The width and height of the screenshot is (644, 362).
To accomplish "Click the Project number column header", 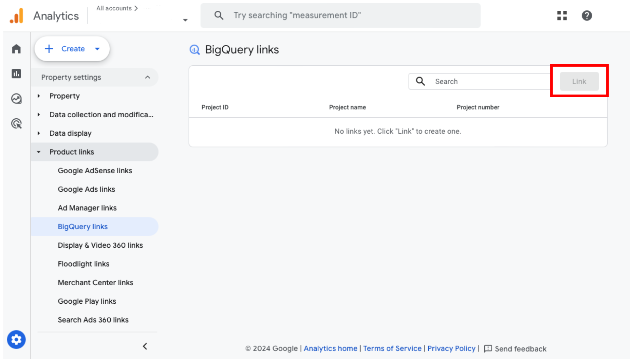I will click(x=478, y=107).
